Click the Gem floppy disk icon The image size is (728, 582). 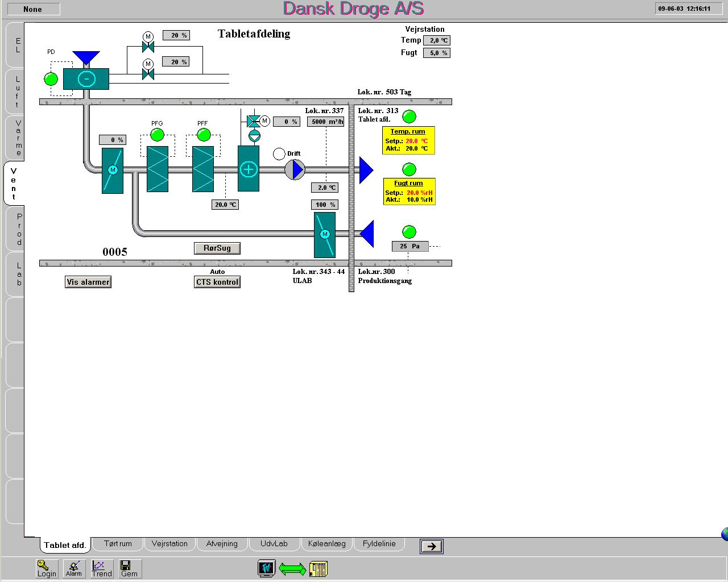click(x=130, y=568)
